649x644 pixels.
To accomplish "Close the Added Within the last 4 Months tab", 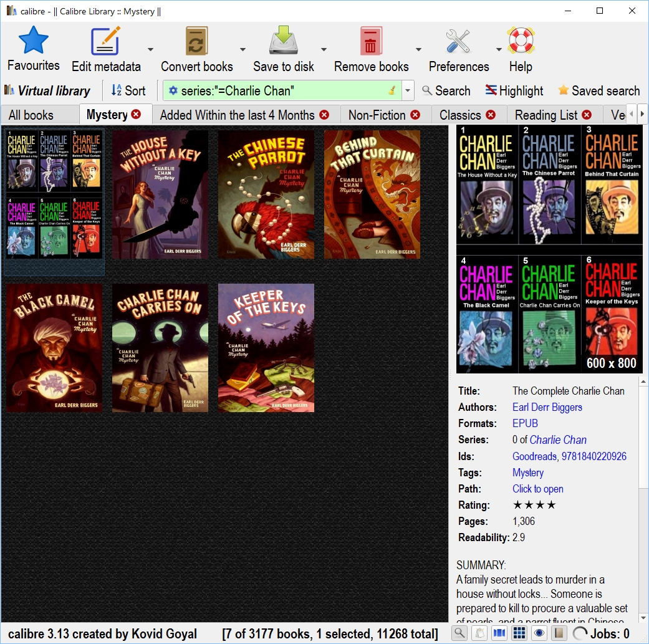I will click(x=324, y=115).
